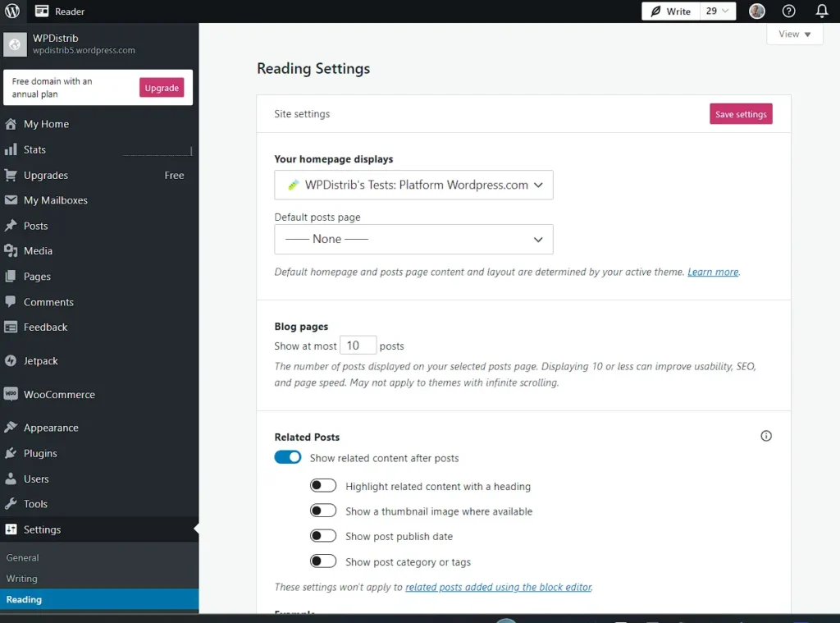Enable Show post category or tags
Viewport: 840px width, 623px height.
[x=323, y=561]
